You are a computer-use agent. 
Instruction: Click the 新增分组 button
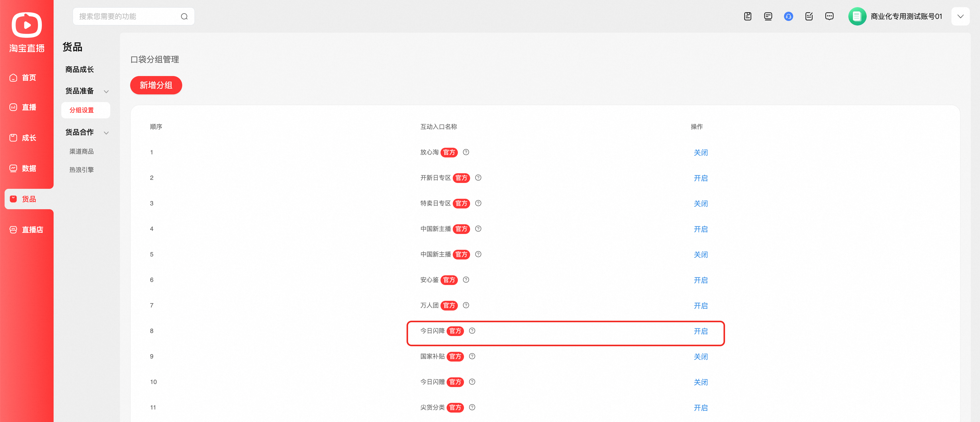156,85
